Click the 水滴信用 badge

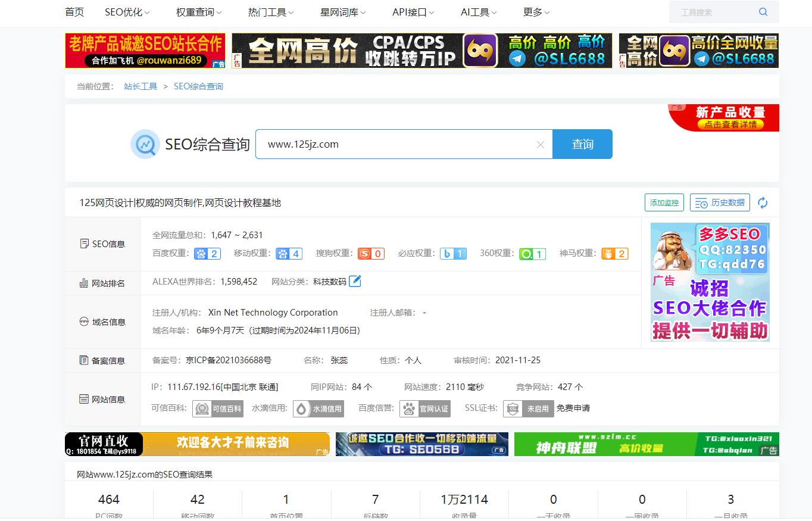pyautogui.click(x=318, y=408)
